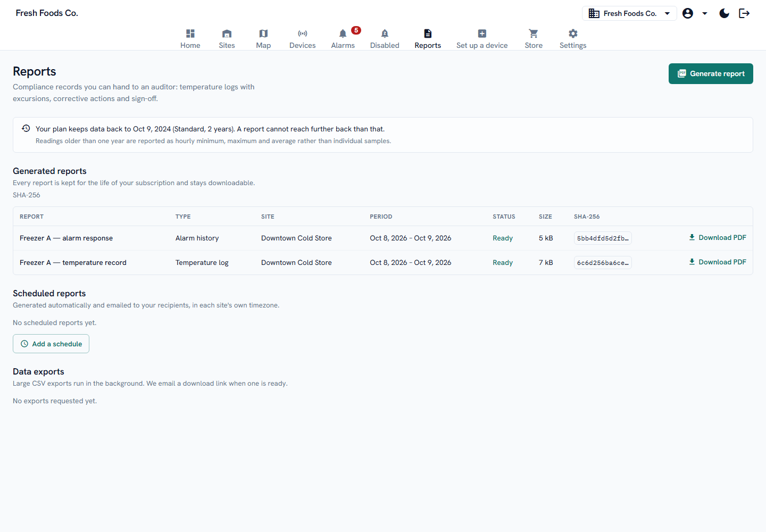Screen dimensions: 766x532
Task: Open the Store cart icon
Action: 534,34
